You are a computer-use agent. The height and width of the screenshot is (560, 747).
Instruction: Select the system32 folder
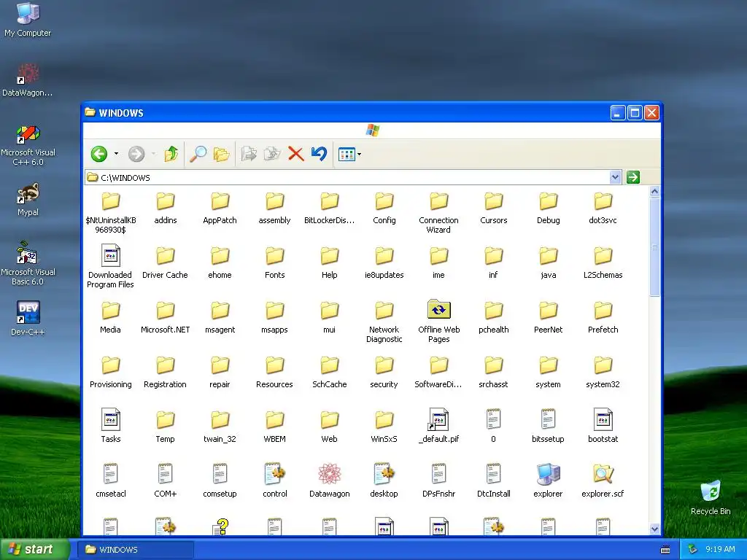(603, 372)
